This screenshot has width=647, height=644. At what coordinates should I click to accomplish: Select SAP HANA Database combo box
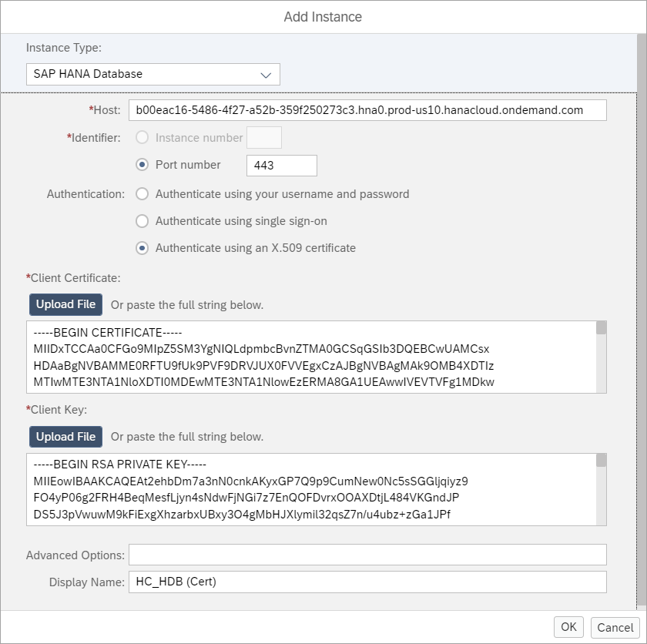153,74
